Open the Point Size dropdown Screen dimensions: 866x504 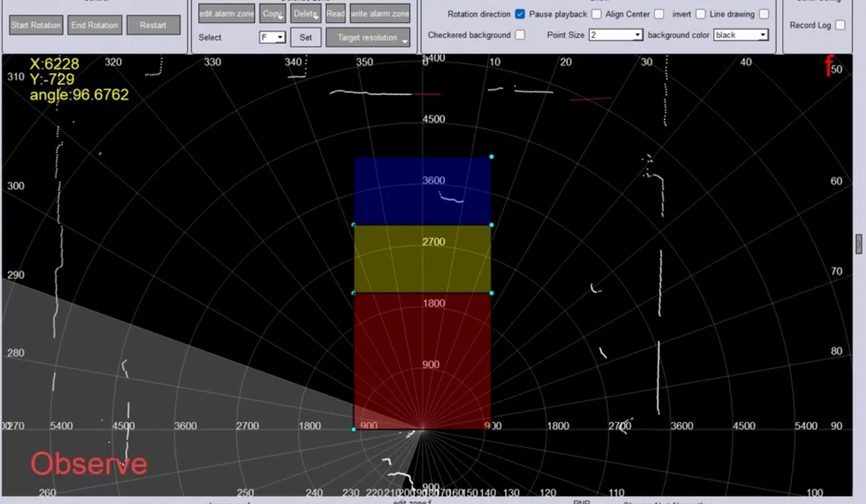616,35
